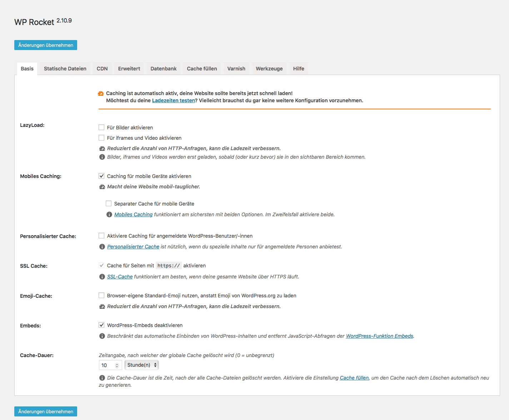Click the 'SSL-Cache' link
Viewport: 509px width, 420px height.
[x=120, y=277]
